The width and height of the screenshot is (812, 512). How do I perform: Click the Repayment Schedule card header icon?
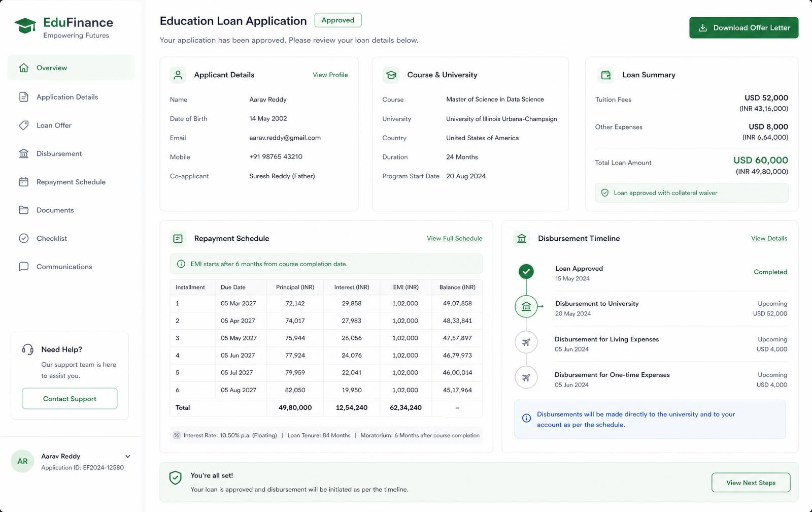click(x=178, y=238)
